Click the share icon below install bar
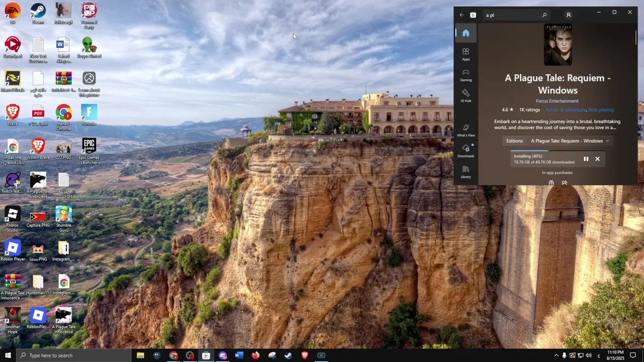 tap(565, 183)
